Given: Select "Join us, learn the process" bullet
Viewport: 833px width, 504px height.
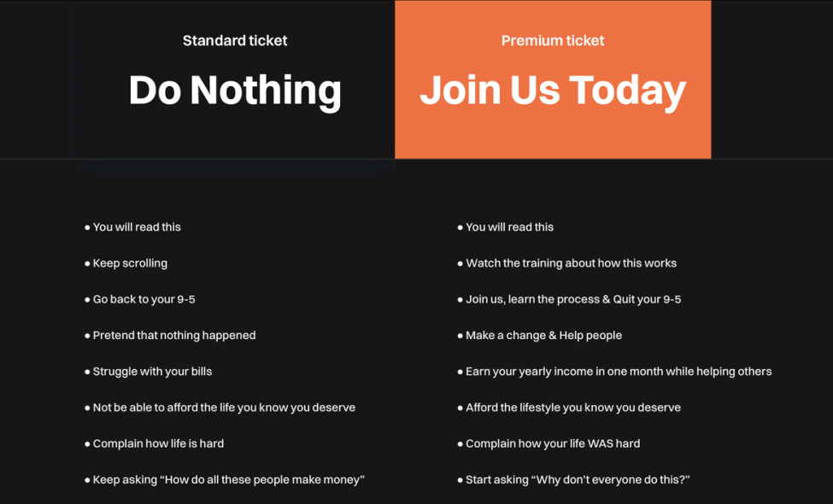Looking at the screenshot, I should [569, 300].
